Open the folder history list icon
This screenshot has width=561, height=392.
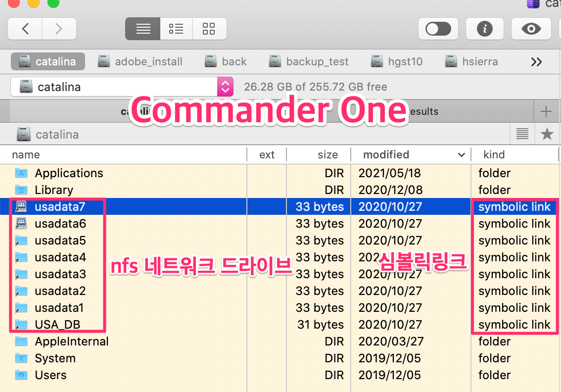tap(522, 134)
